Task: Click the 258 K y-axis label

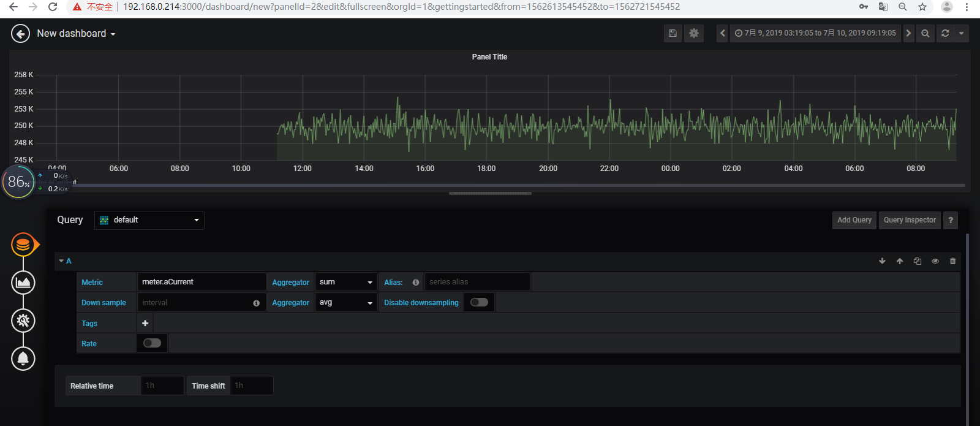Action: point(24,75)
